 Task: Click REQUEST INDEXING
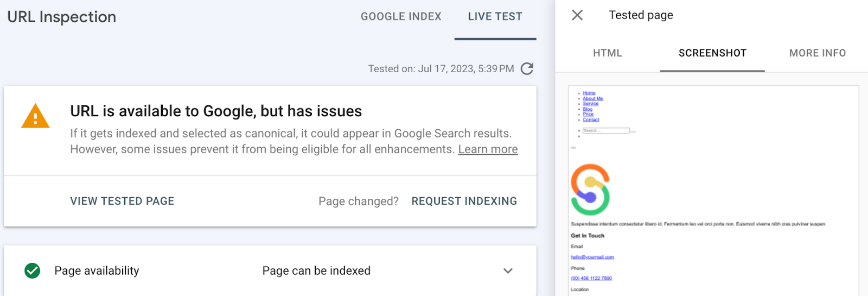464,201
